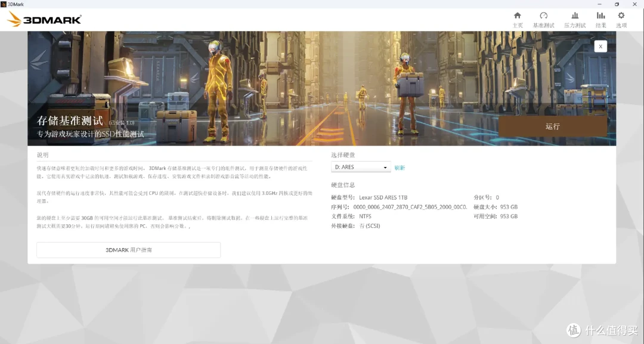Click the 存储基准测试 title text
Viewport: 644px width, 344px height.
[70, 120]
